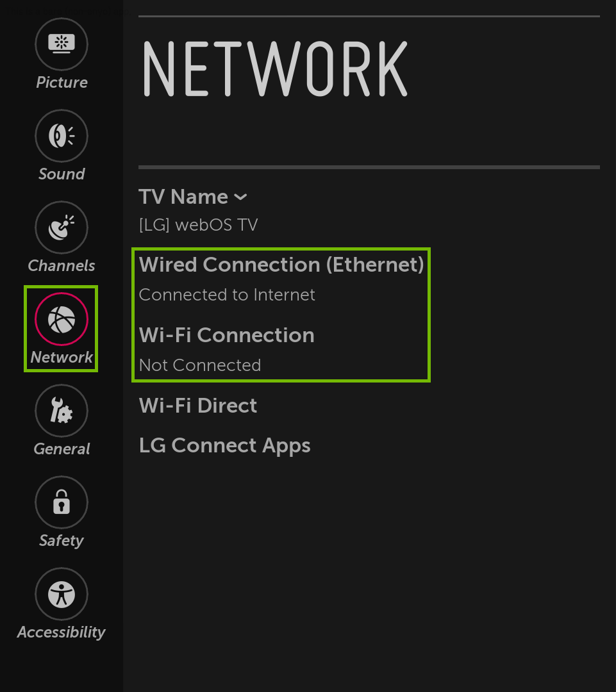
Task: Open Wi-Fi Connection settings
Action: [x=226, y=335]
